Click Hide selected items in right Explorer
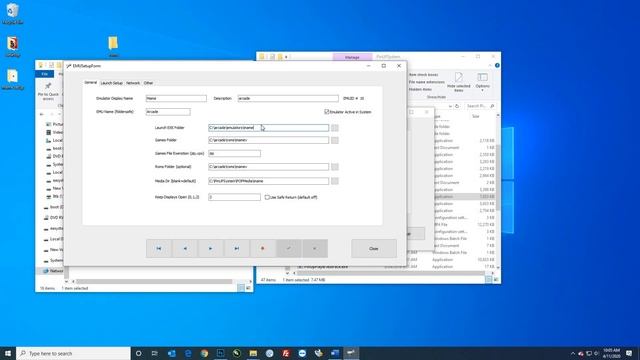 (x=458, y=82)
